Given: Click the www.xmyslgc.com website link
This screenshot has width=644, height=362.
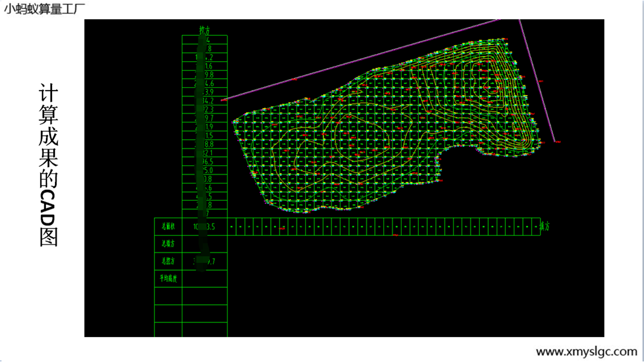Looking at the screenshot, I should coord(586,351).
